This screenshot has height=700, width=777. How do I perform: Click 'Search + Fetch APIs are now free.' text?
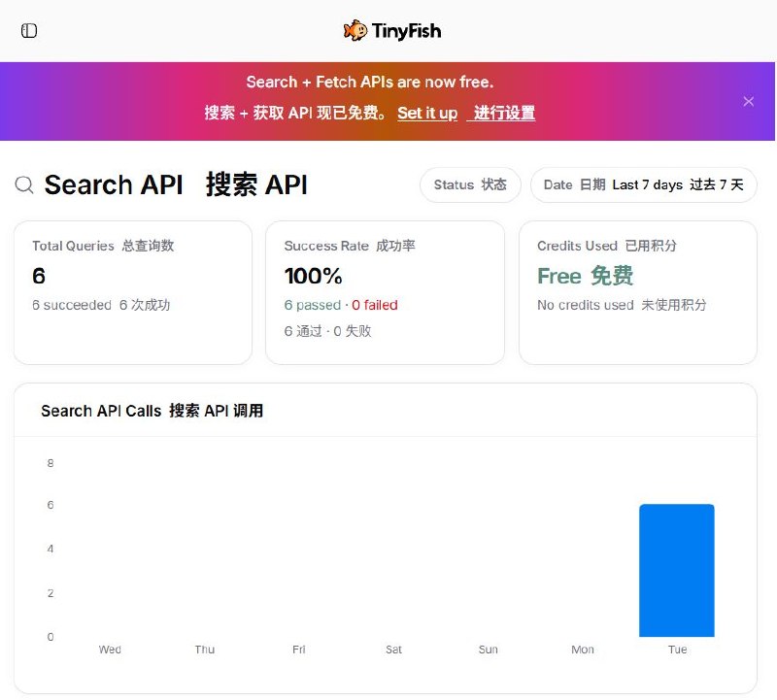pyautogui.click(x=370, y=82)
